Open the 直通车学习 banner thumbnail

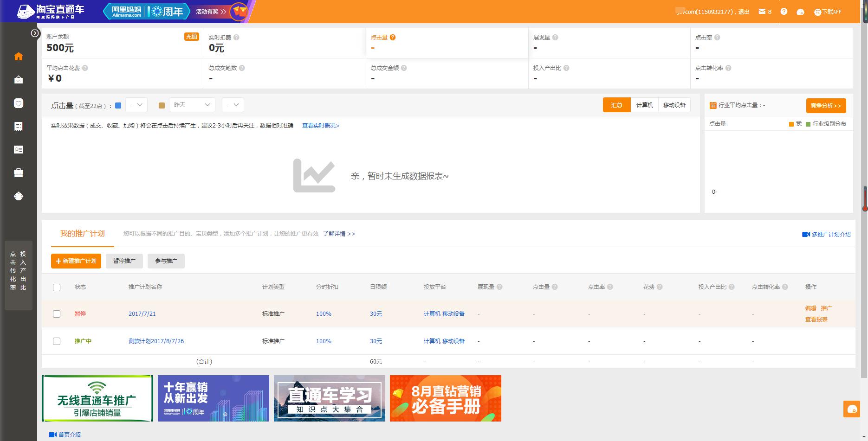(330, 398)
